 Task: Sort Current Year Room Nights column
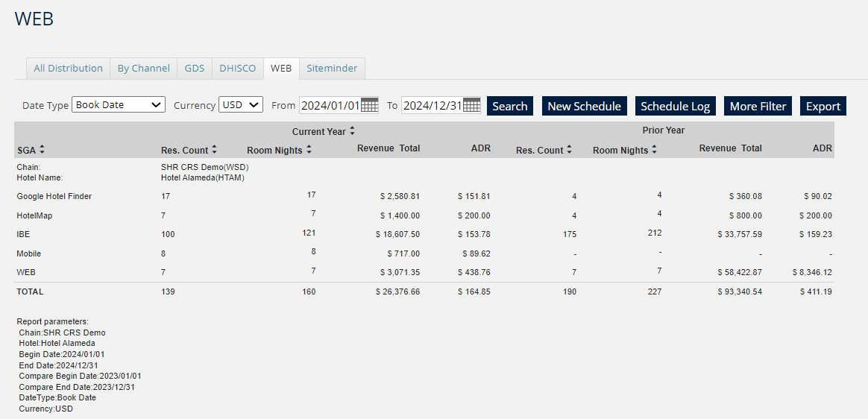(x=309, y=149)
